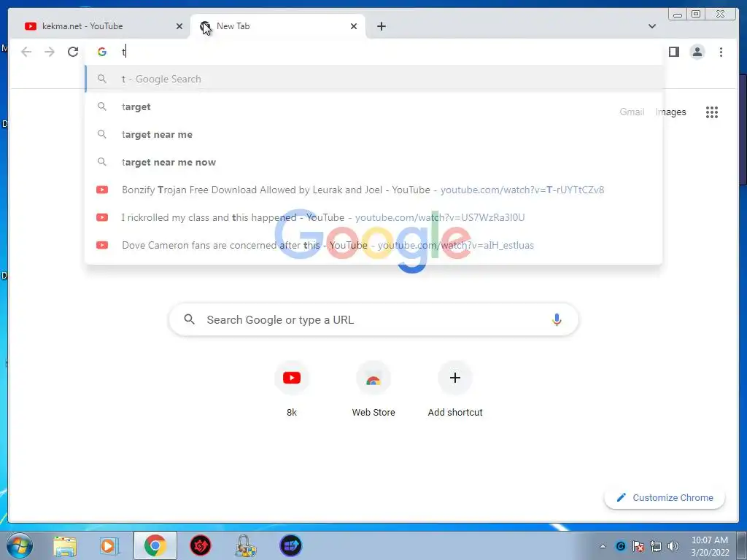Image resolution: width=747 pixels, height=560 pixels.
Task: Close the New Tab tab
Action: click(354, 26)
